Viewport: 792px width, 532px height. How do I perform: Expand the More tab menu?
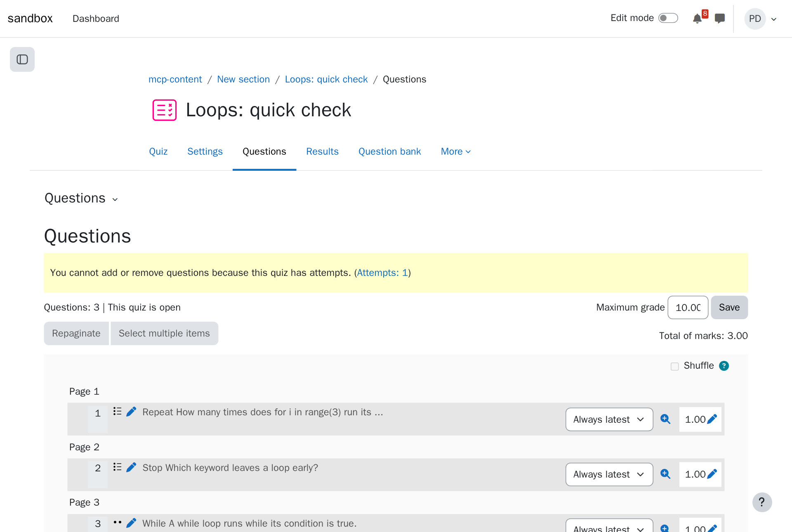456,151
